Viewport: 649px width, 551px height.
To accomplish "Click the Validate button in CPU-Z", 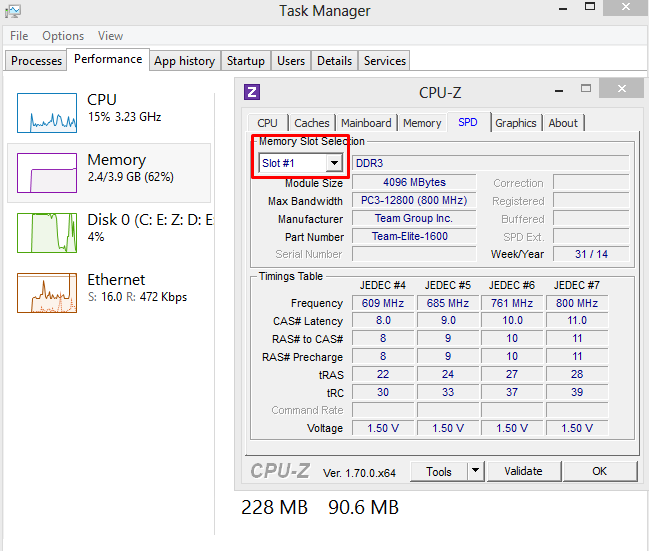I will pyautogui.click(x=523, y=471).
